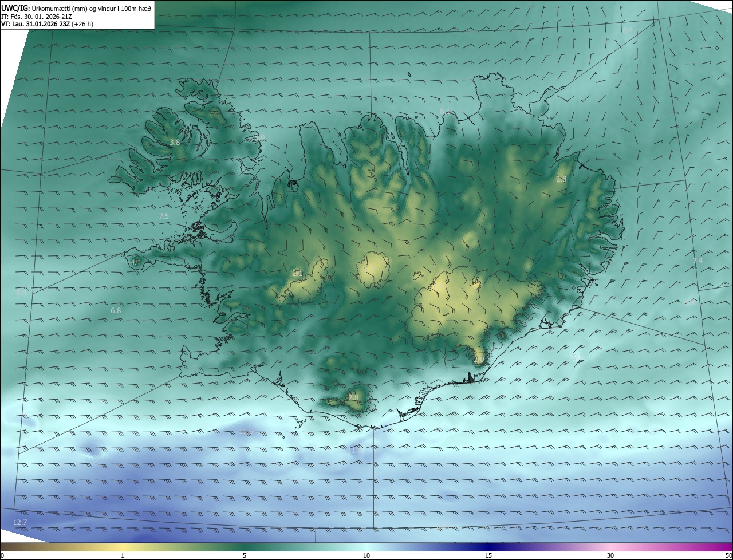This screenshot has height=560, width=733.
Task: Click the round central glacier outline on the map
Action: click(374, 270)
